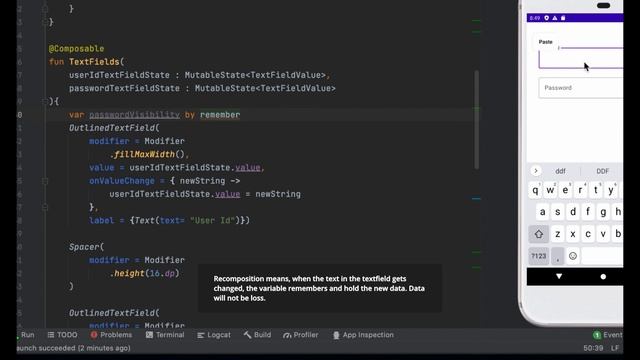Tap the g key on keyboard
Viewport: 640px width, 360px height.
[603, 212]
